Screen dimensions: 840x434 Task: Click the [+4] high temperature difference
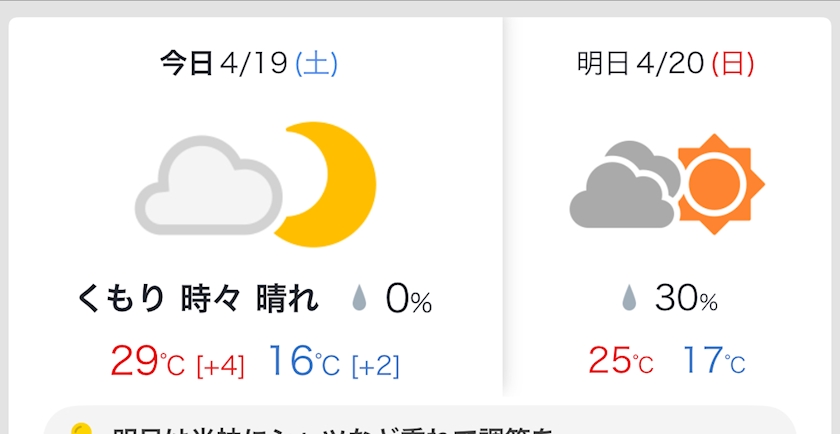221,366
